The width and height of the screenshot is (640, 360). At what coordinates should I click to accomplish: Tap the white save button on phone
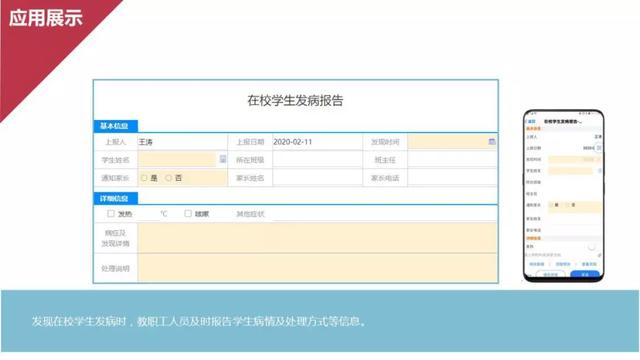tap(550, 275)
